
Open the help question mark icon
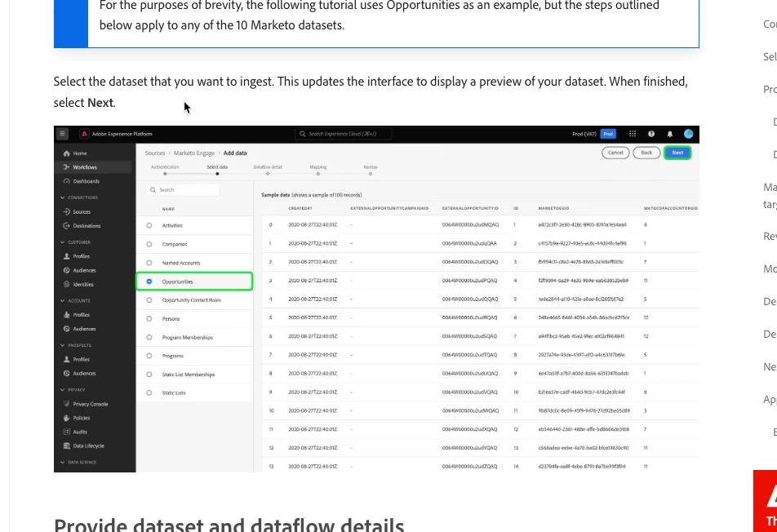(651, 134)
